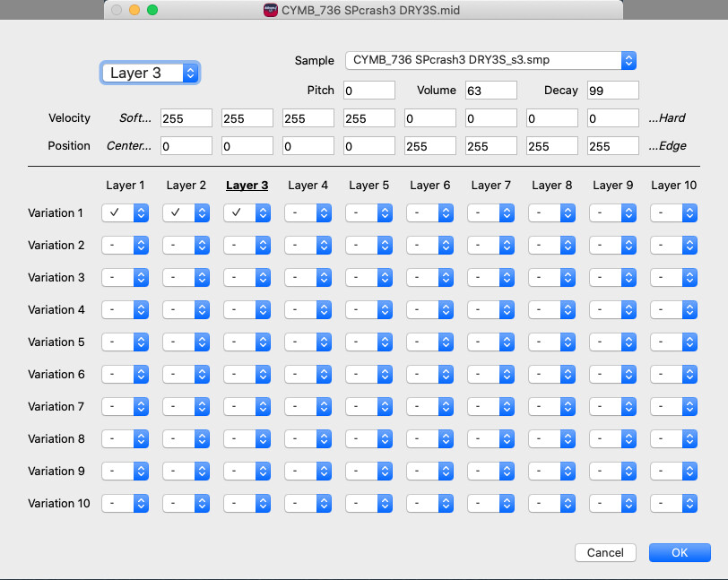Open the Variation 7 Layer 2 popup

click(x=186, y=406)
